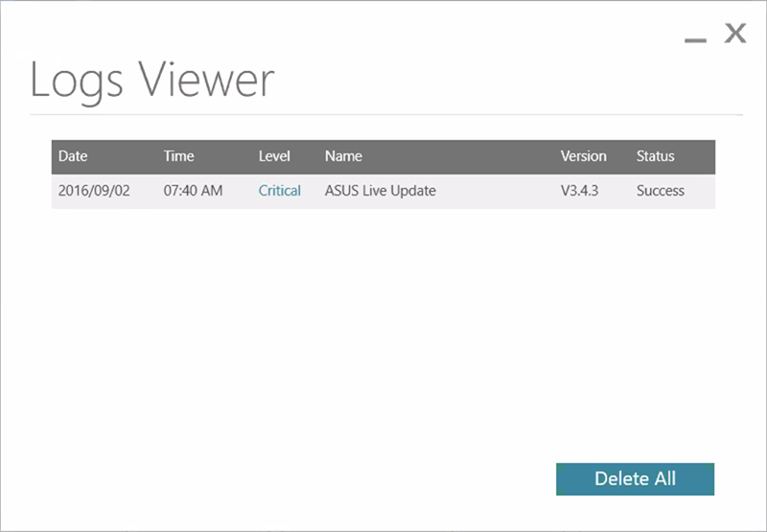
Task: Click the Status column header
Action: point(655,156)
